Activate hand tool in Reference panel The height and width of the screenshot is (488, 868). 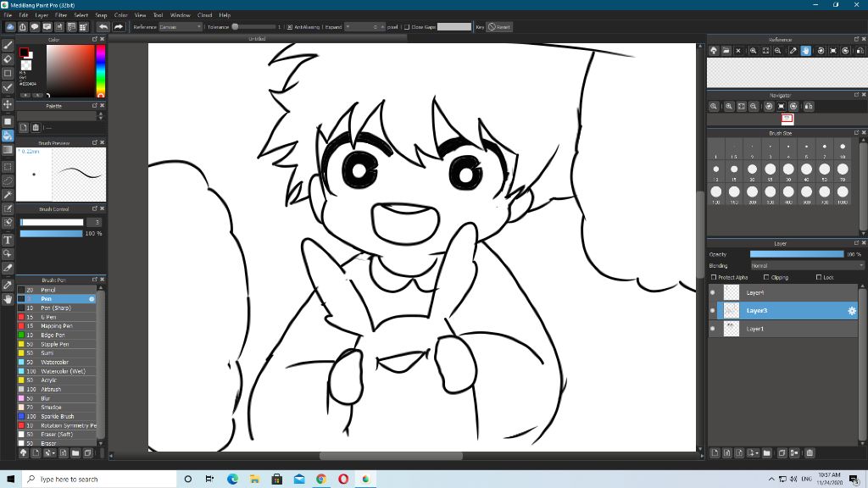point(805,50)
